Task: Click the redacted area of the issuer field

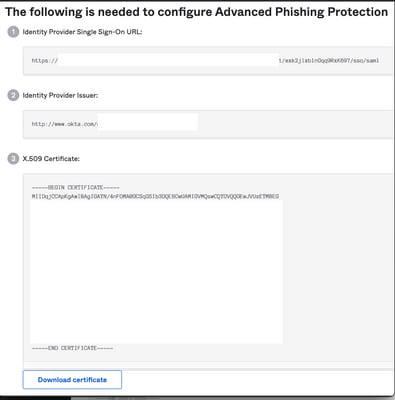Action: pos(148,122)
